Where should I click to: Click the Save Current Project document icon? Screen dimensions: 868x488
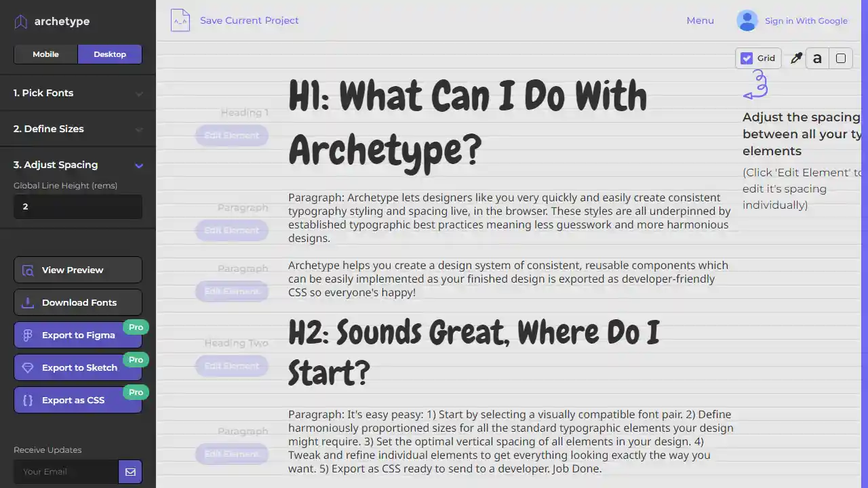(180, 20)
